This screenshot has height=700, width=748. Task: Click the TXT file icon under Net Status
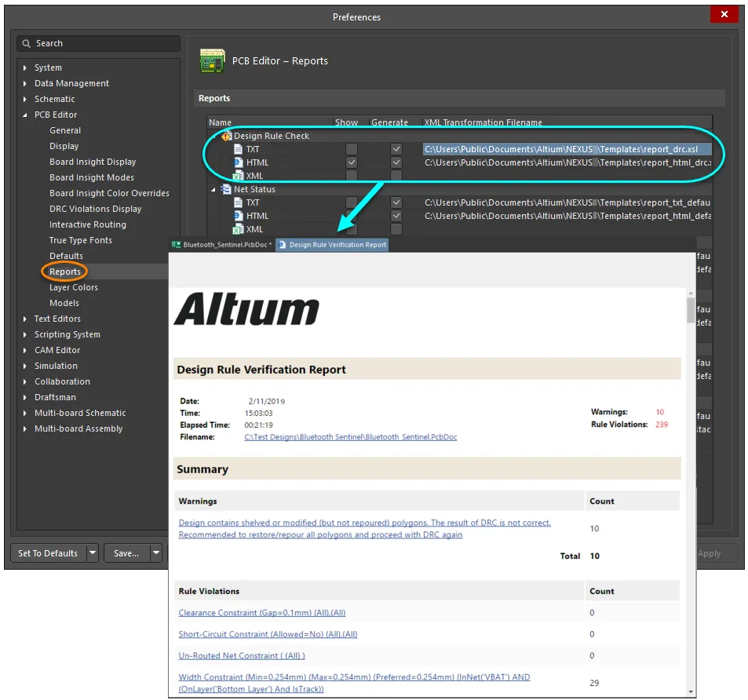(x=238, y=202)
